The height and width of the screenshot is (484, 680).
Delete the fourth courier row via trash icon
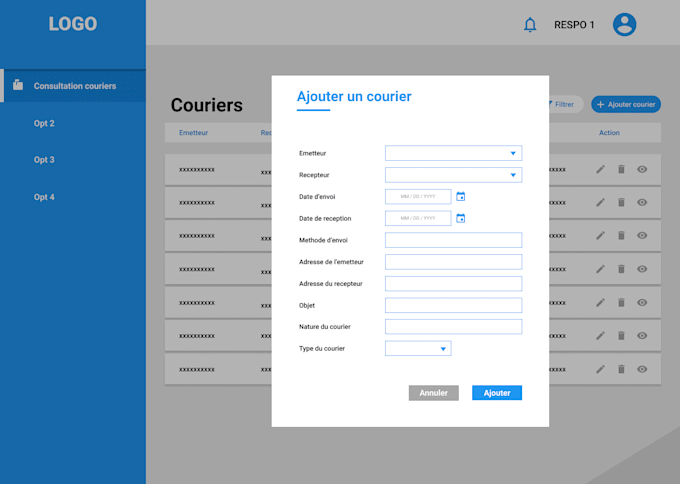tap(621, 269)
